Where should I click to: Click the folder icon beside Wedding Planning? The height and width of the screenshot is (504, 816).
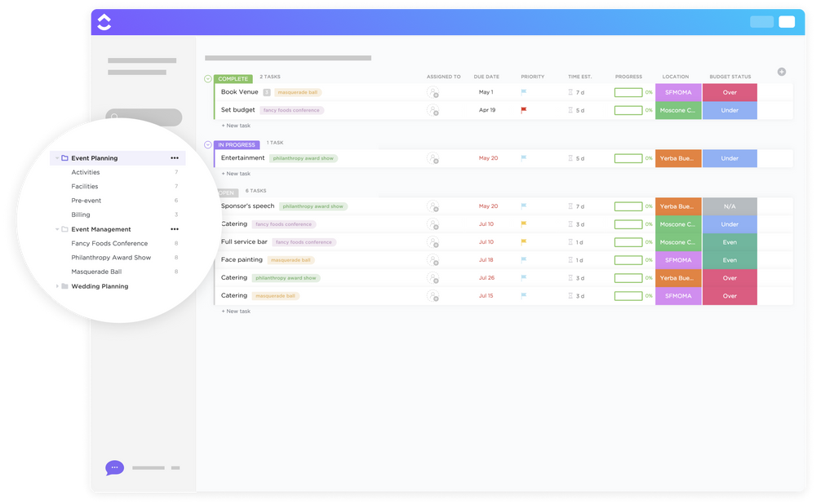point(64,286)
